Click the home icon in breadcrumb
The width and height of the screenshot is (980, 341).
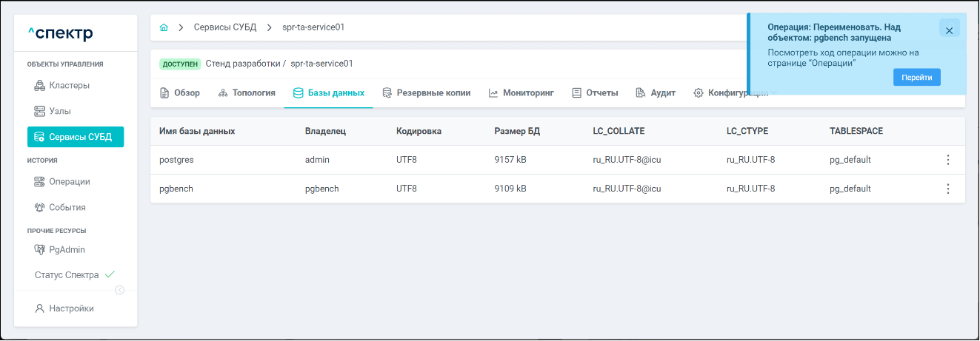(164, 27)
